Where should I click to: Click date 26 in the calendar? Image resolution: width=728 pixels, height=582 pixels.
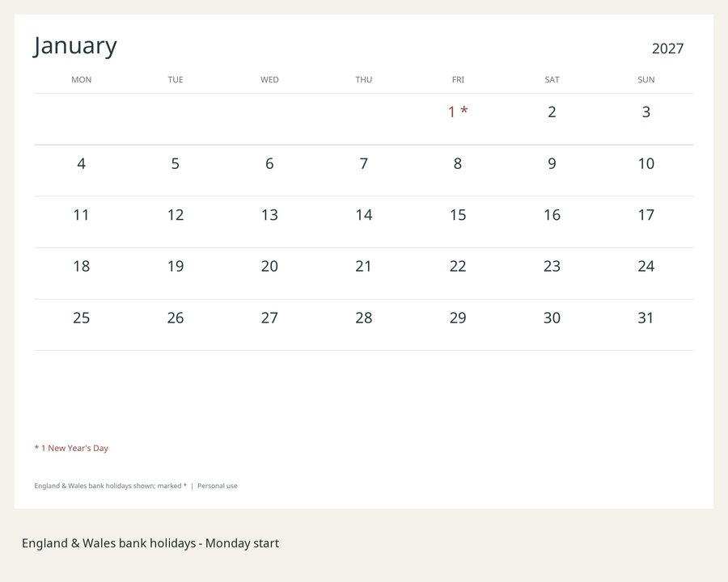point(176,318)
